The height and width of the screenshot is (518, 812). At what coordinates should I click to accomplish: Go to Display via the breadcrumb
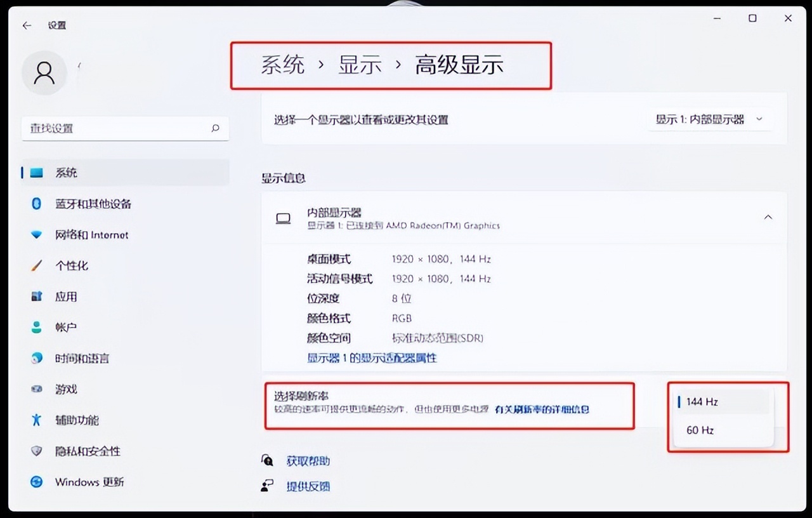click(x=360, y=64)
